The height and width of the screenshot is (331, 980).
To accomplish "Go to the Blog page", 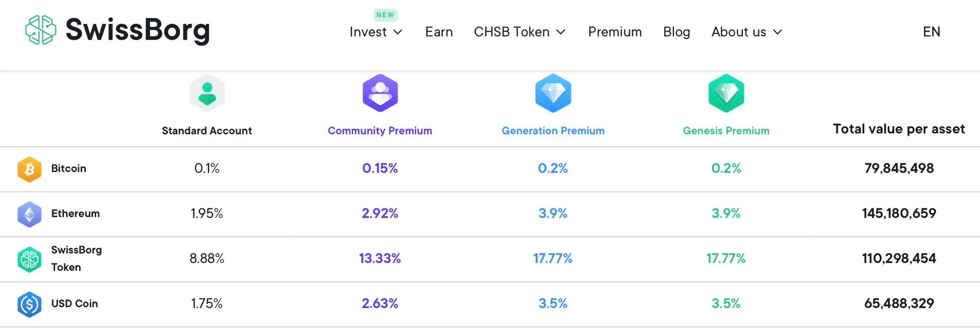I will [677, 32].
